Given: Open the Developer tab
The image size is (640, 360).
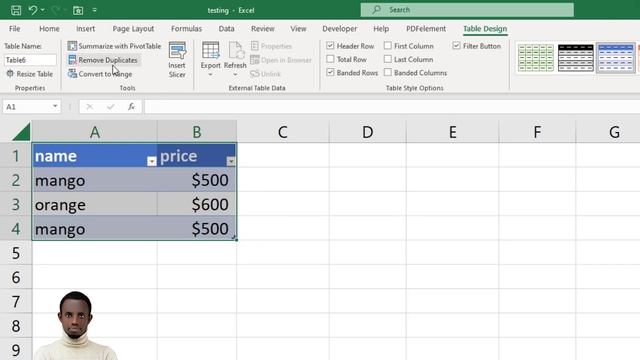Looking at the screenshot, I should point(339,29).
